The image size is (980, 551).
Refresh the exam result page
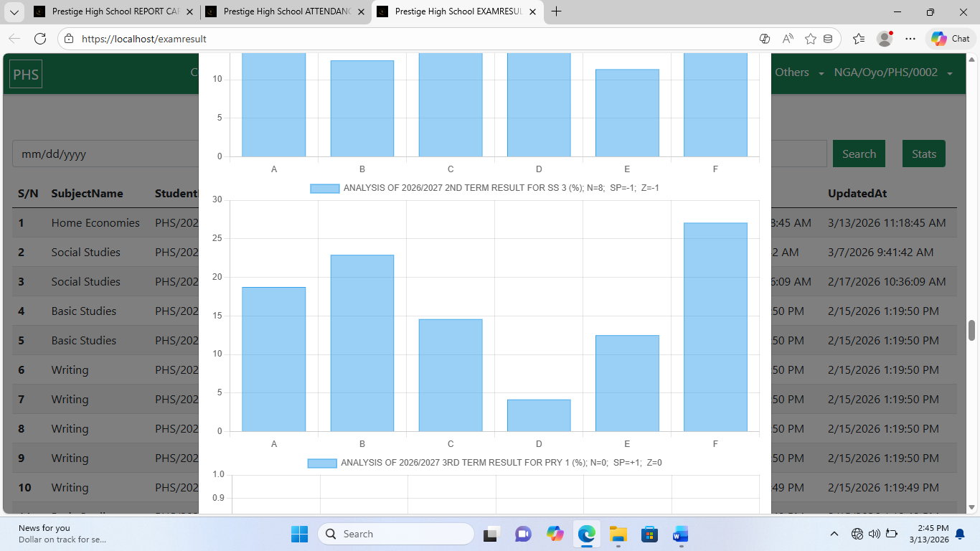point(40,39)
